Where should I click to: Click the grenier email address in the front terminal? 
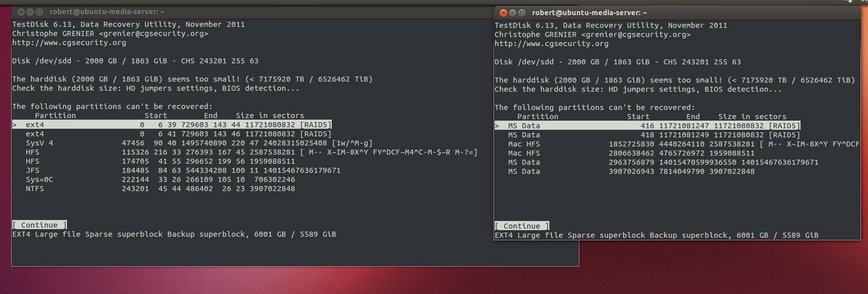[636, 34]
